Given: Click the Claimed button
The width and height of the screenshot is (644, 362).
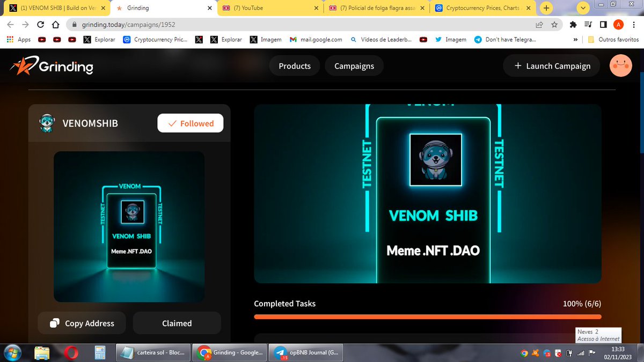Looking at the screenshot, I should [x=177, y=323].
